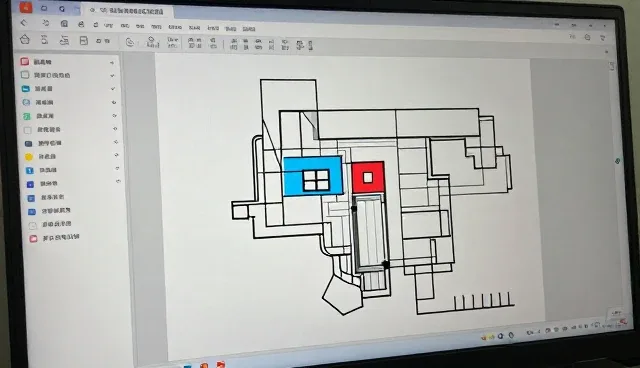This screenshot has height=368, width=640.
Task: Expand the chevron on the blue folder row
Action: coord(113,89)
